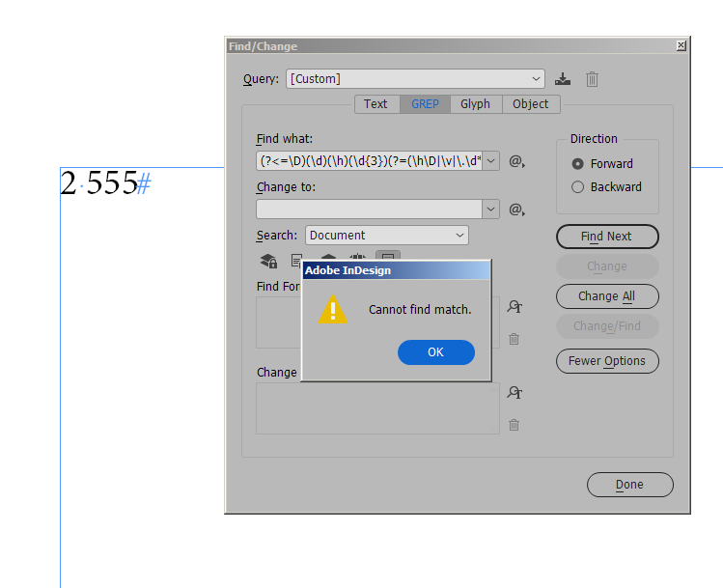Click the Delete Query trash icon
723x588 pixels.
pyautogui.click(x=592, y=79)
